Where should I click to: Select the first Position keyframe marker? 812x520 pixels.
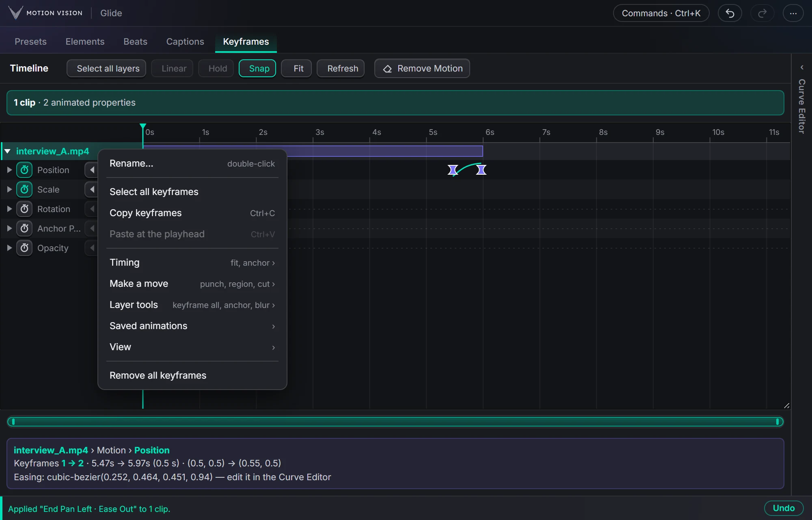[x=453, y=170]
